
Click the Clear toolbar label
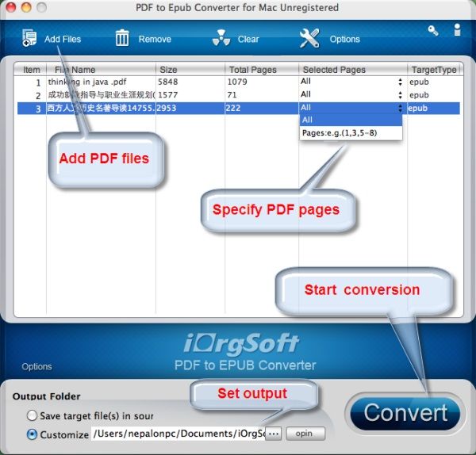click(x=248, y=39)
